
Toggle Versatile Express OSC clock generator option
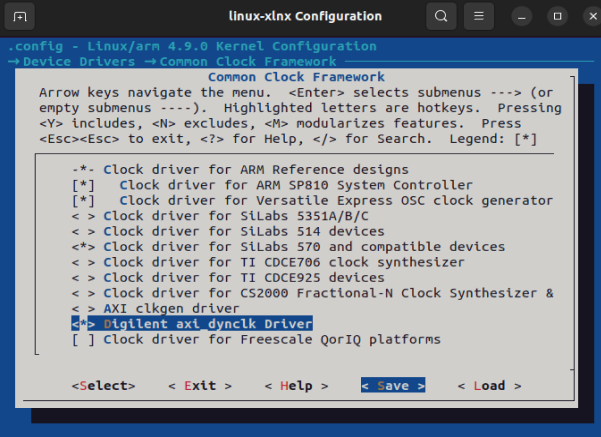tap(83, 200)
